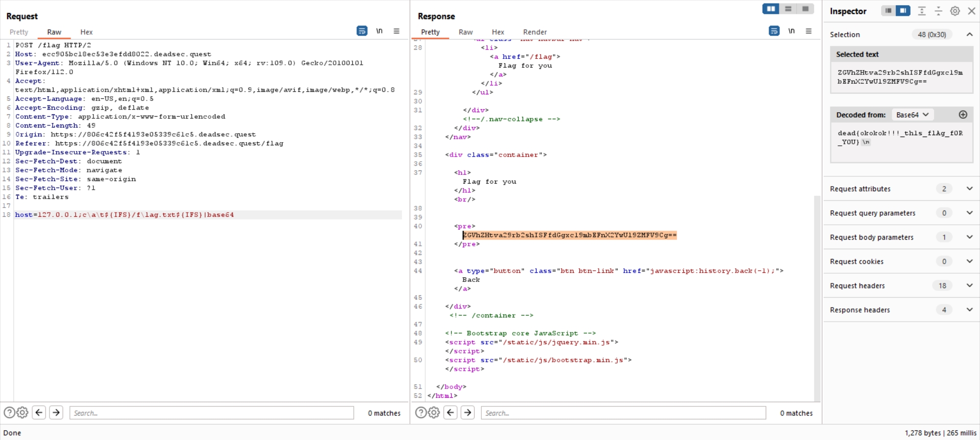The height and width of the screenshot is (440, 980).
Task: Click the decoded flag text in Inspector
Action: tap(900, 137)
